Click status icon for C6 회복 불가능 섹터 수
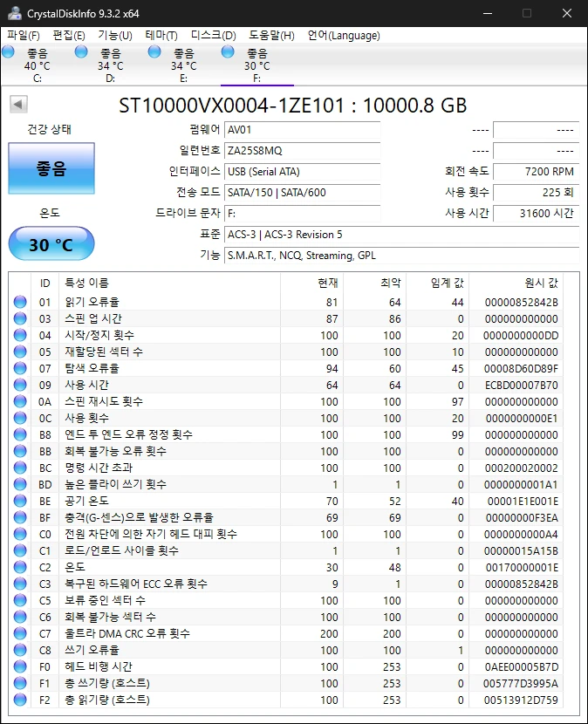This screenshot has width=588, height=724. (x=20, y=617)
